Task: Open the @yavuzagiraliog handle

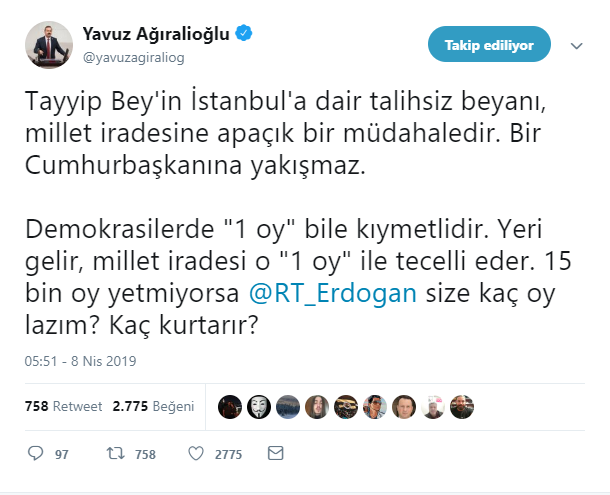Action: click(133, 58)
